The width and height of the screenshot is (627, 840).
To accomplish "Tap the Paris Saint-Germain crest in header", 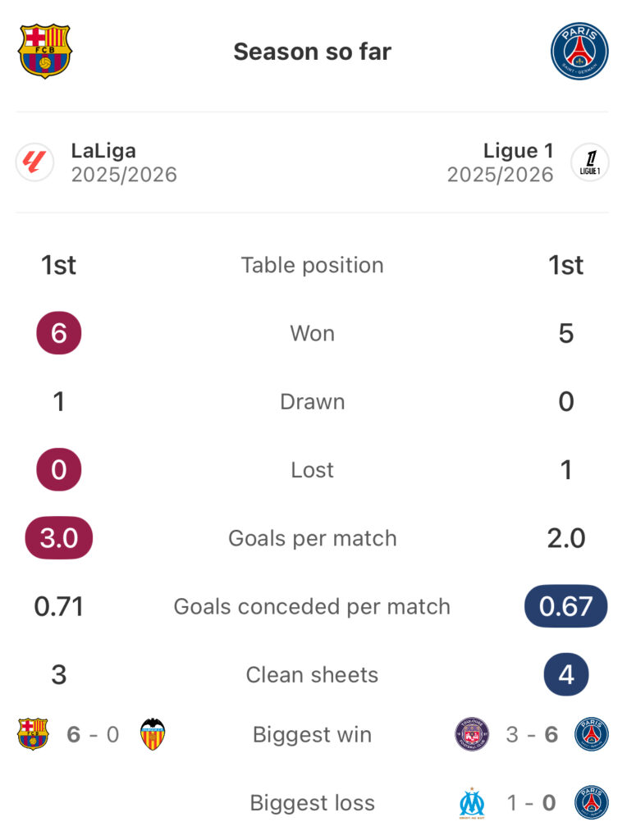I will pos(579,51).
